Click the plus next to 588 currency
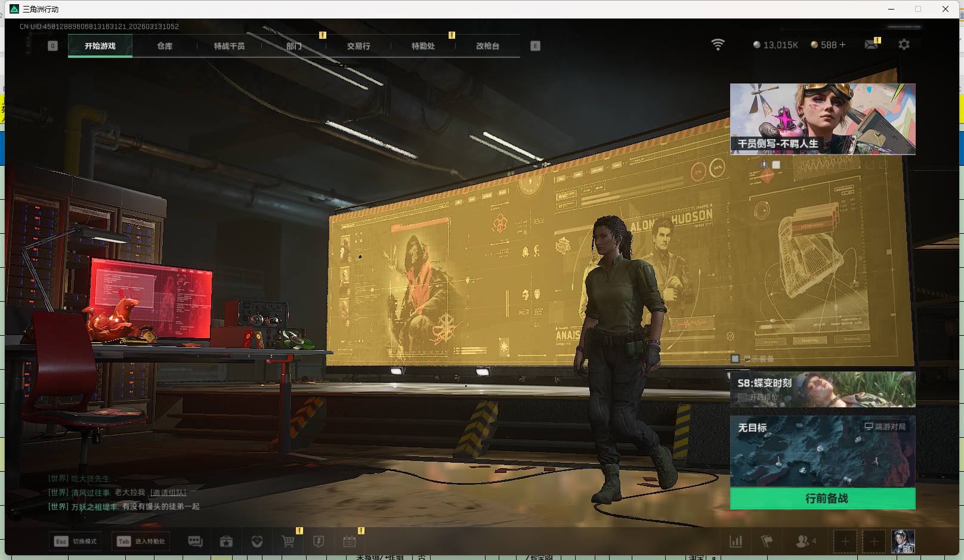Screen dimensions: 964x560 coord(842,45)
